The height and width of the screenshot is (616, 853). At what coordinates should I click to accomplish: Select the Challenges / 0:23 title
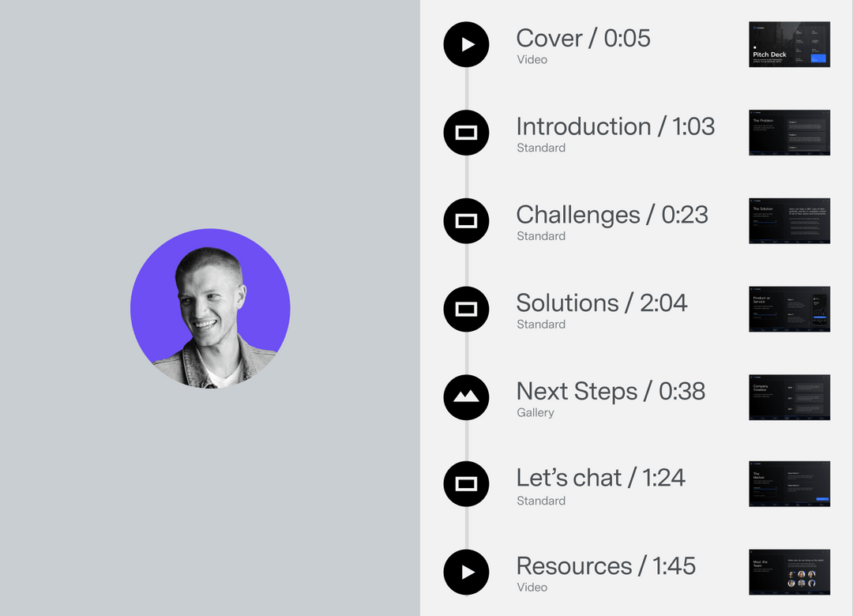coord(612,215)
